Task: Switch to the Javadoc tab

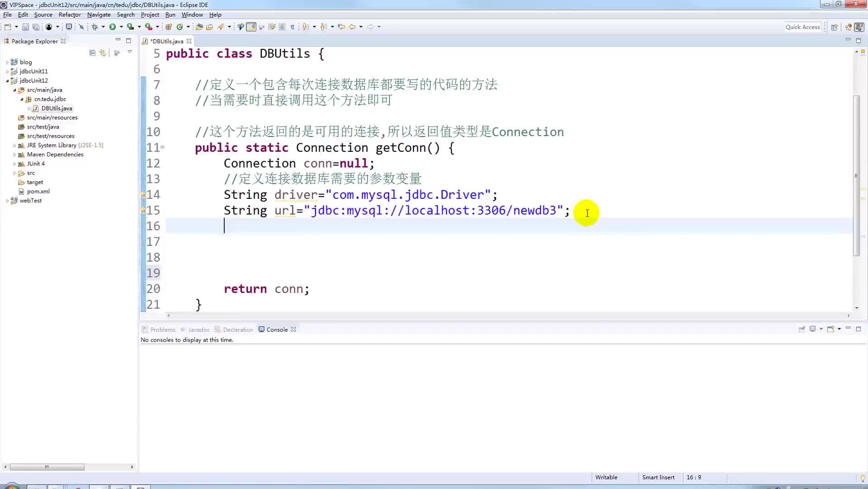Action: [x=195, y=329]
